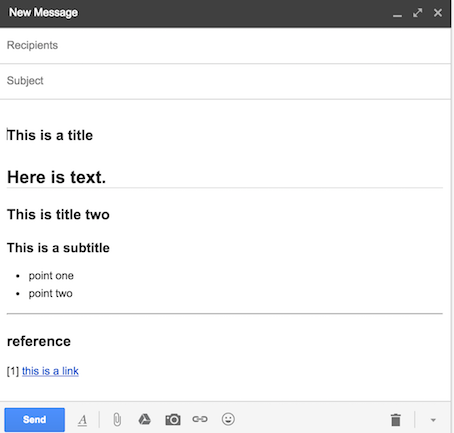Open formatting options with the A icon

[x=82, y=420]
